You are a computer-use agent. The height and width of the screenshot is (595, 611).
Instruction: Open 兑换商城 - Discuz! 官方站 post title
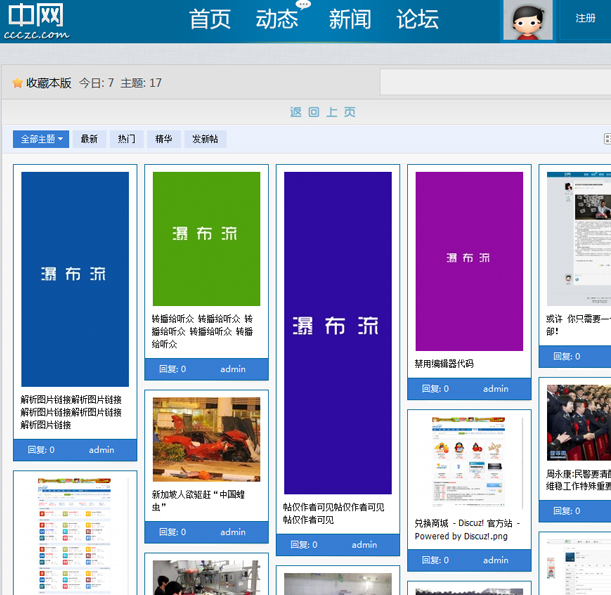click(467, 530)
